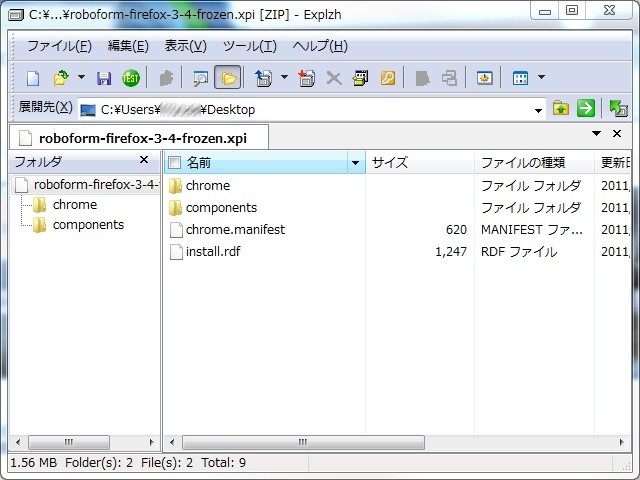Sort by the サイズ column header
This screenshot has height=480, width=640.
pyautogui.click(x=420, y=162)
